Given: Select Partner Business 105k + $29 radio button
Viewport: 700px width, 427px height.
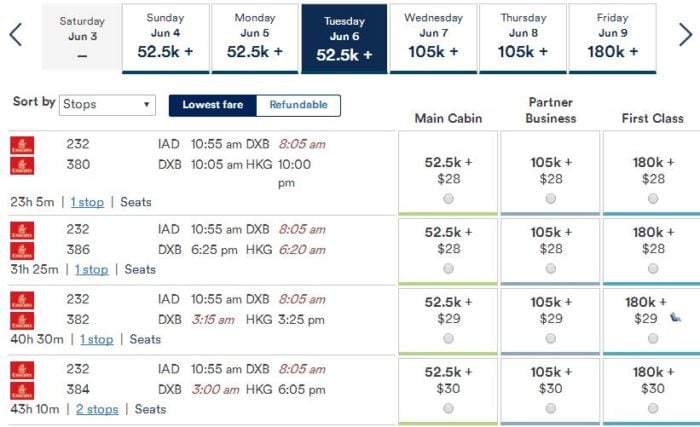Looking at the screenshot, I should tap(550, 339).
